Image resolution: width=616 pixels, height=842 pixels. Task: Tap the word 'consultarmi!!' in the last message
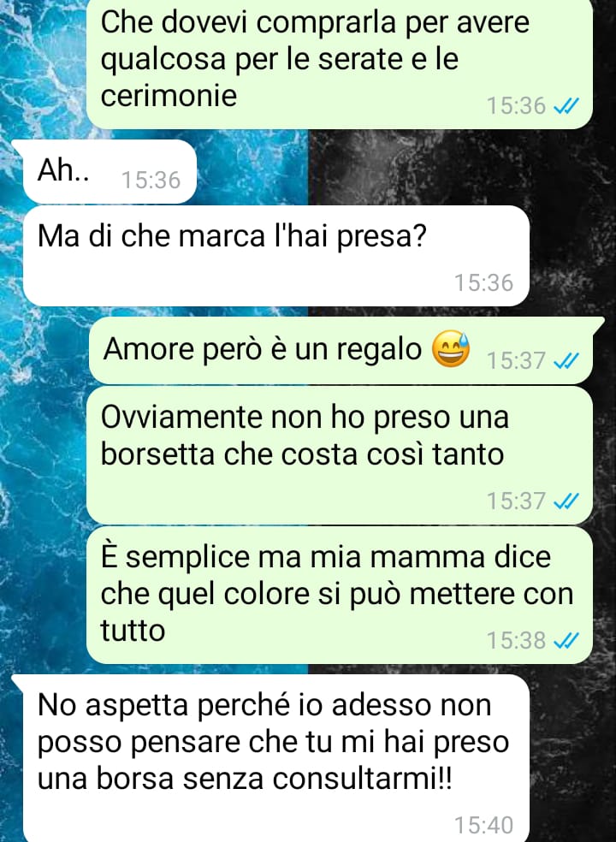[362, 779]
